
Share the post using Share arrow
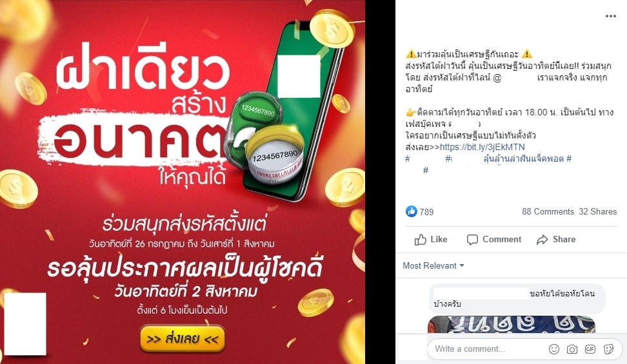click(556, 239)
